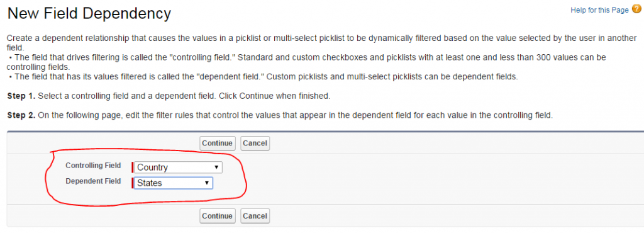644x233 pixels.
Task: Open the Help for this Page link
Action: pyautogui.click(x=599, y=10)
